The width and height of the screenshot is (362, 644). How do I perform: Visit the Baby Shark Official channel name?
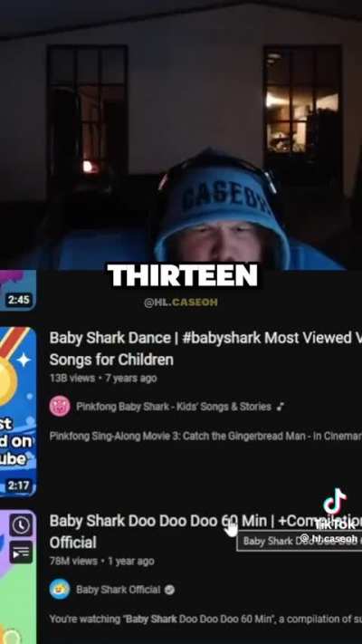[119, 590]
